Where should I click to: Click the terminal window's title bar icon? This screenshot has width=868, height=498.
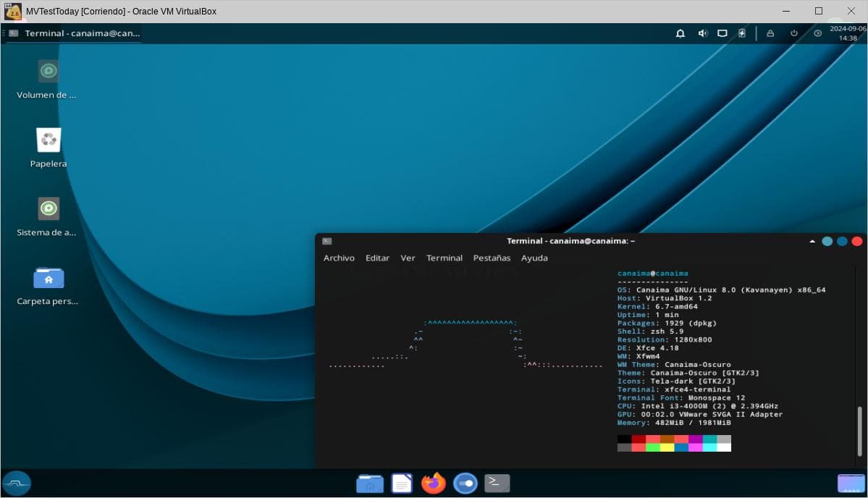pos(327,241)
